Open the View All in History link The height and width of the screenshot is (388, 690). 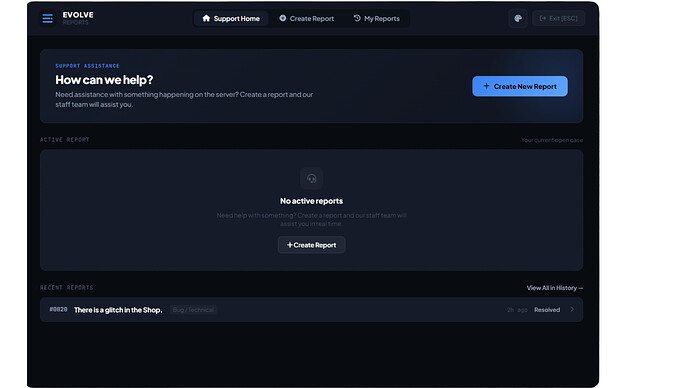coord(555,288)
